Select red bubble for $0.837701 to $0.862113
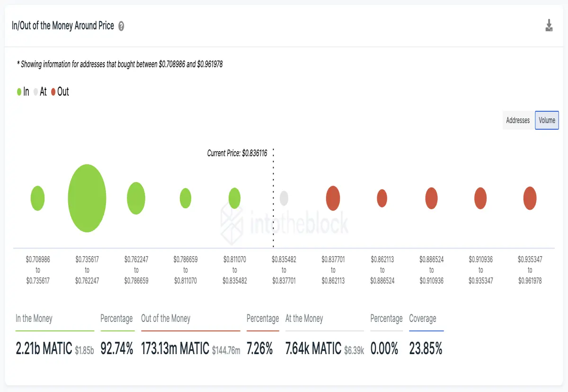Viewport: 568px width, 392px height. pyautogui.click(x=333, y=198)
